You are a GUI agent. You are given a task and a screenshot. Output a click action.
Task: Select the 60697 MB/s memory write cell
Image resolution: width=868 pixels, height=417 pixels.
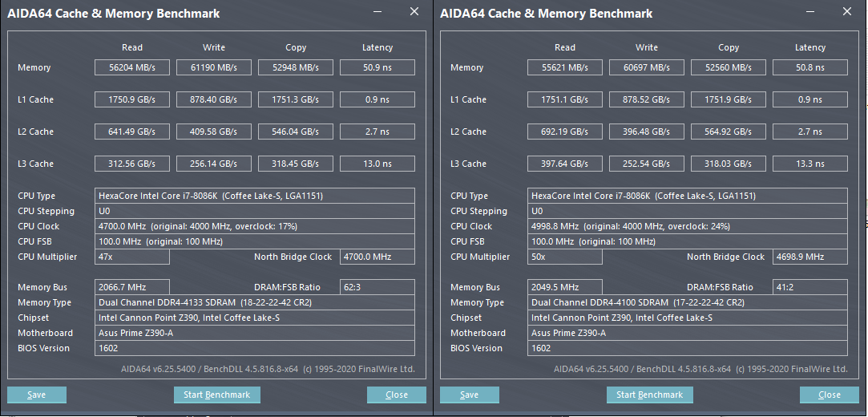pyautogui.click(x=647, y=68)
